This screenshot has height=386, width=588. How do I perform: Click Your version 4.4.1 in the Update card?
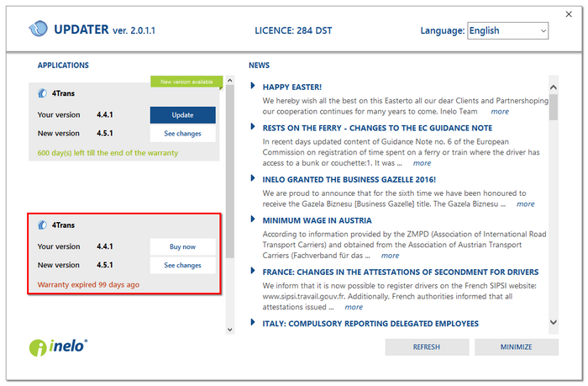tap(75, 115)
